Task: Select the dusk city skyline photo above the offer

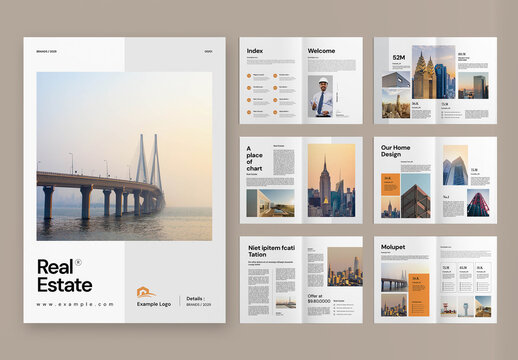Action: point(345,267)
